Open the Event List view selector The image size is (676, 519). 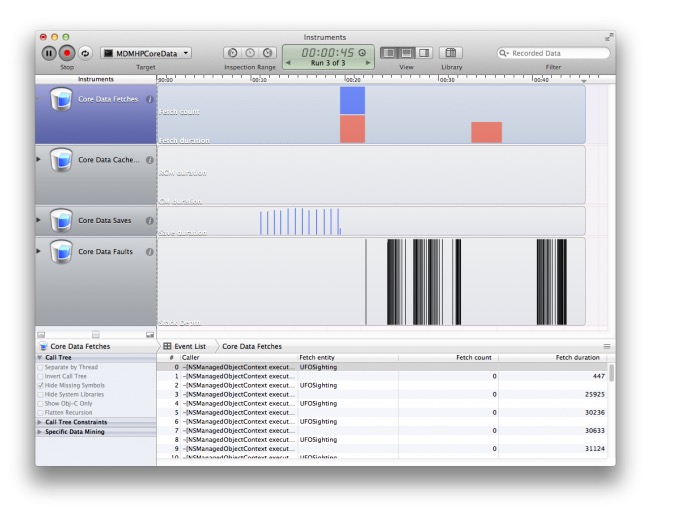185,347
